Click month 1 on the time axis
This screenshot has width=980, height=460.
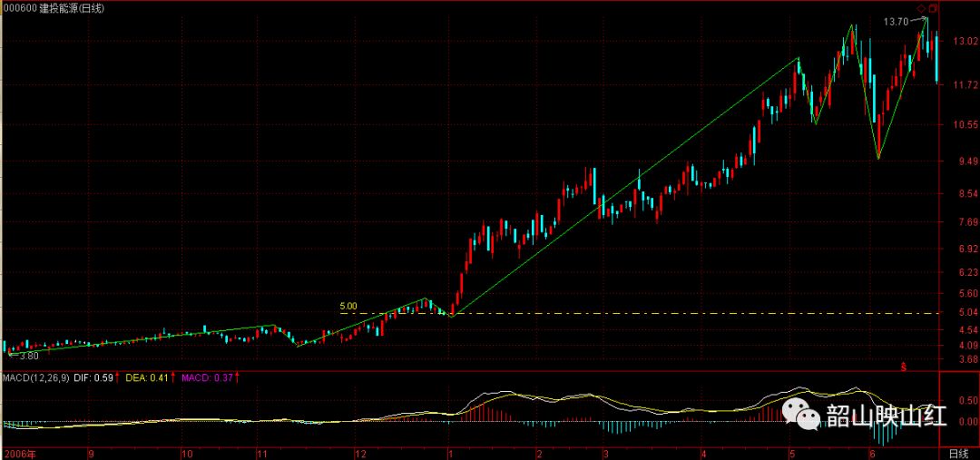tap(449, 453)
